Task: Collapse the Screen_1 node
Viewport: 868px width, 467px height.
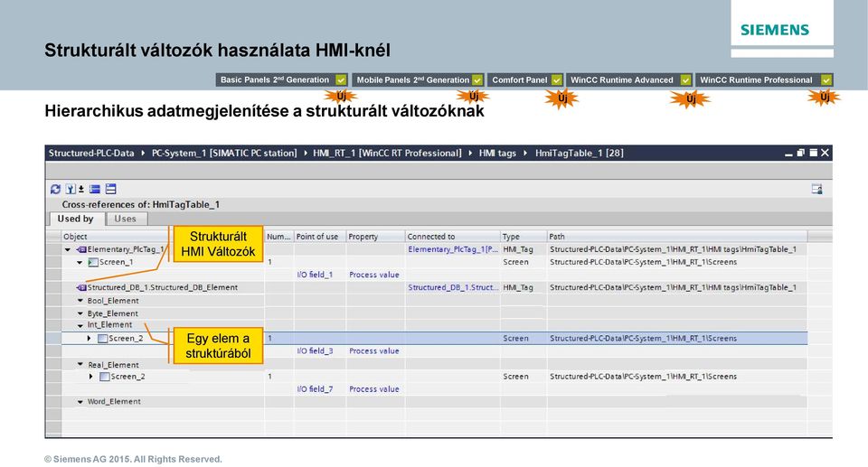Action: coord(80,263)
